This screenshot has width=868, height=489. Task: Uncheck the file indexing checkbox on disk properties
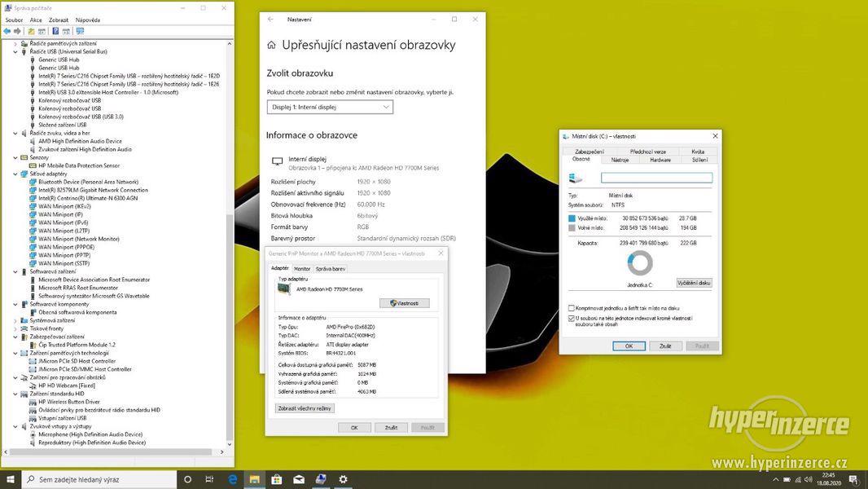click(572, 319)
